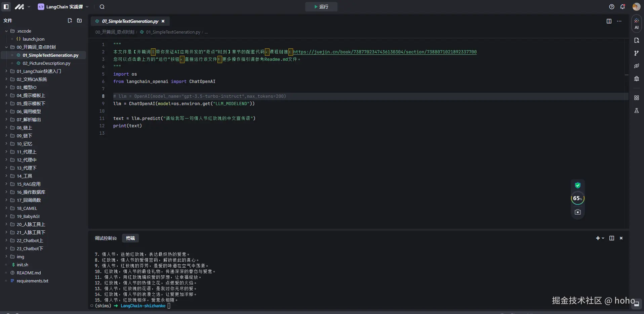644x314 pixels.
Task: Open the debug bug icon in right sidebar
Action: pyautogui.click(x=636, y=79)
